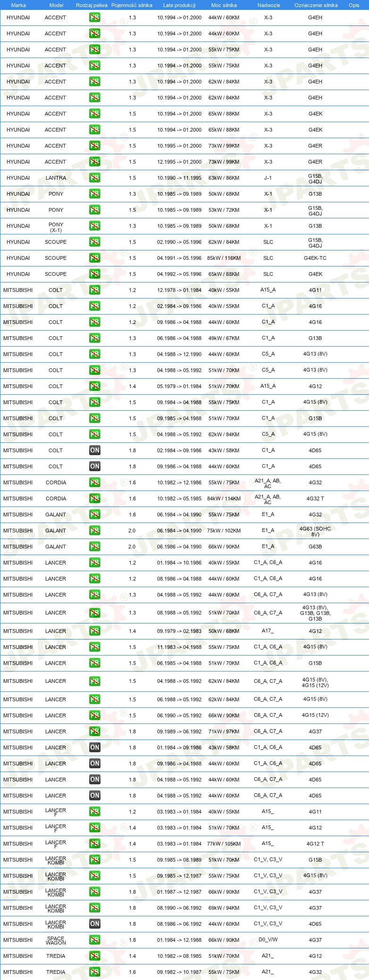Click the Model column header
This screenshot has height=980, width=369.
coord(56,5)
